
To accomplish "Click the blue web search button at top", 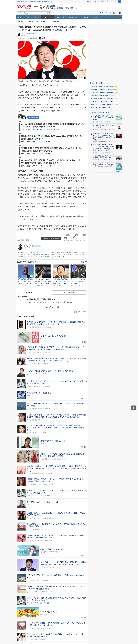I will click(120, 2).
